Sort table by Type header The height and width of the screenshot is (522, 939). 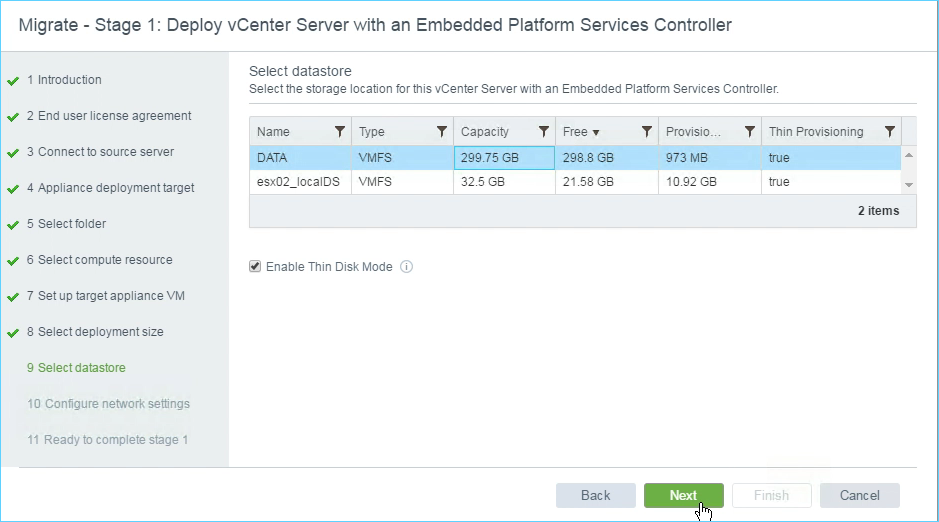tap(371, 132)
